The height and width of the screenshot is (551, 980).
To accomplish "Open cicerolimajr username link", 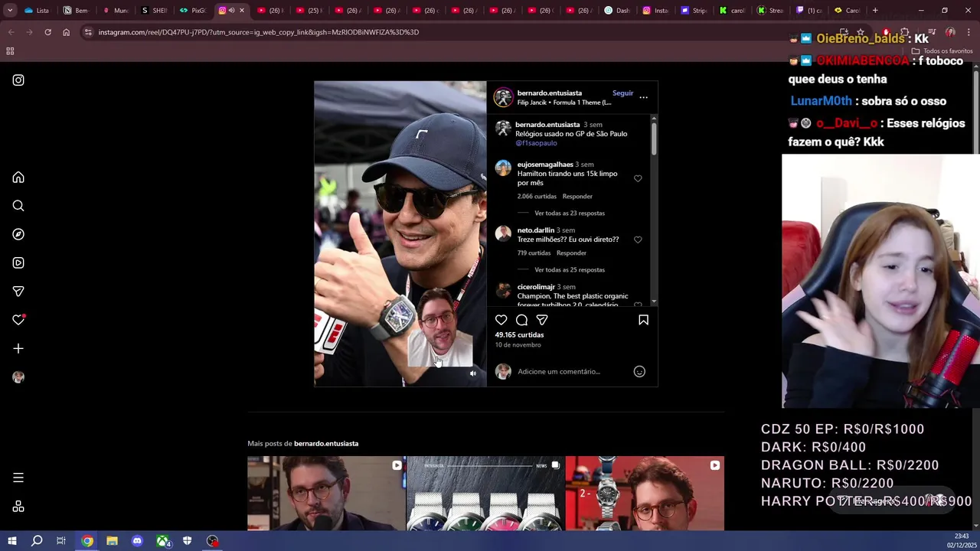I will (536, 287).
